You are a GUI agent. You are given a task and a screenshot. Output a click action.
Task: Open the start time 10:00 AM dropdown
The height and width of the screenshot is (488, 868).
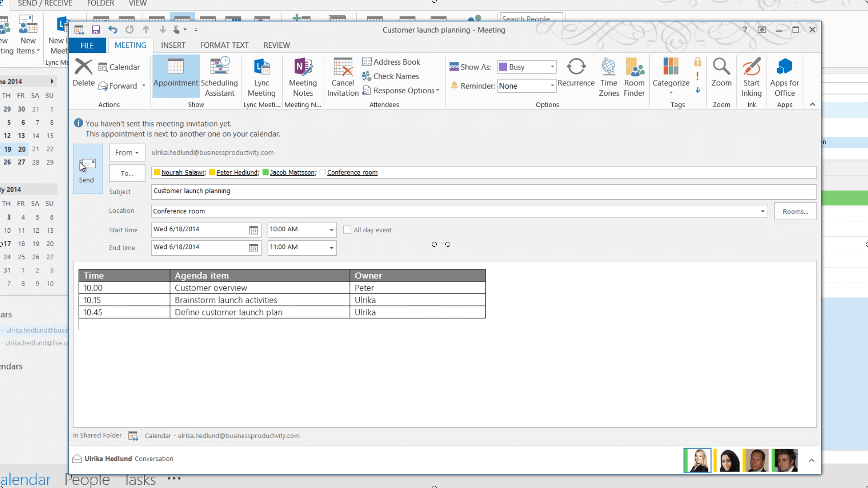(331, 230)
